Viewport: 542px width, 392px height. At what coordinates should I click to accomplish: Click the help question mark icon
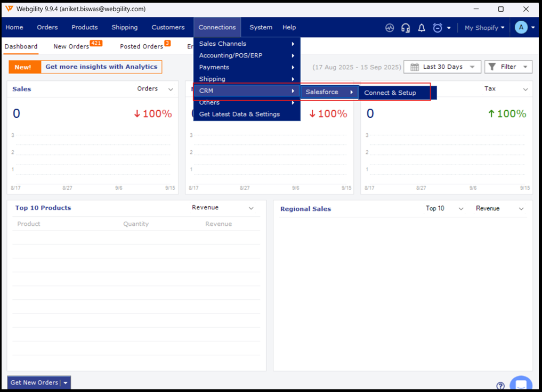500,386
